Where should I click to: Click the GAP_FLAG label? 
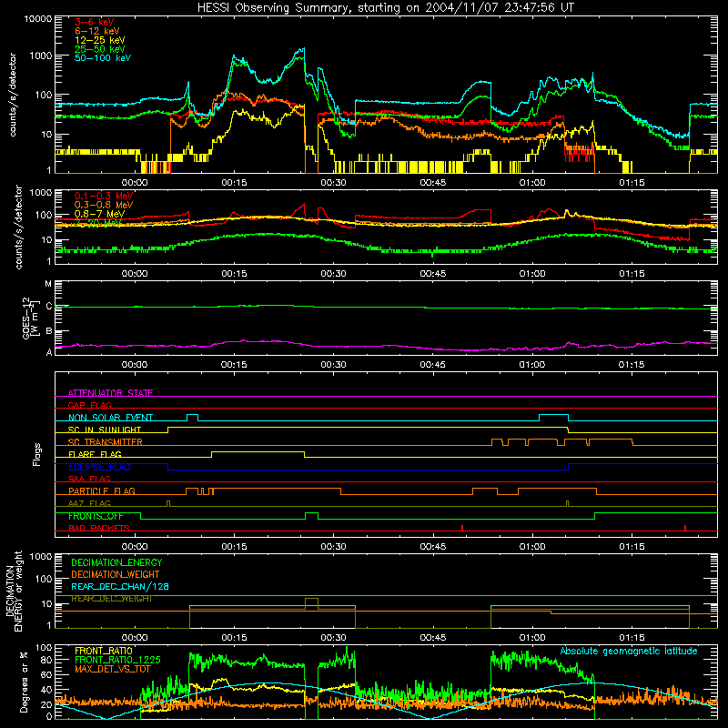tap(89, 405)
